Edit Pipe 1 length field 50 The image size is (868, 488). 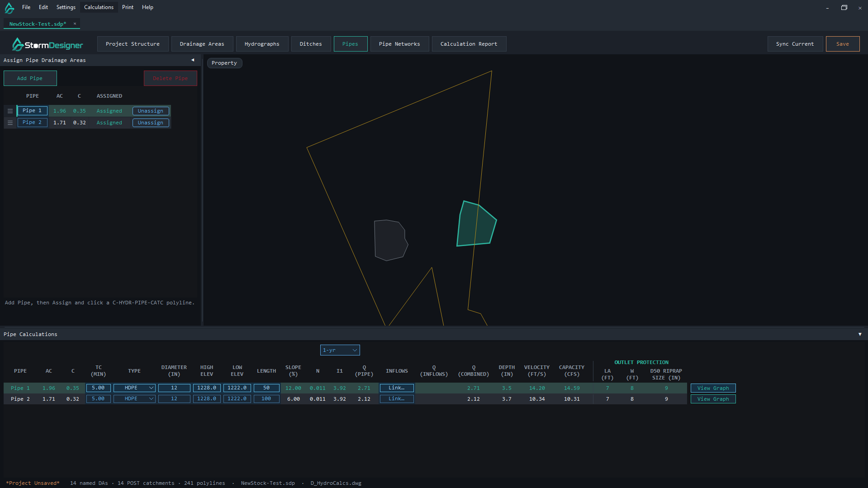[266, 388]
